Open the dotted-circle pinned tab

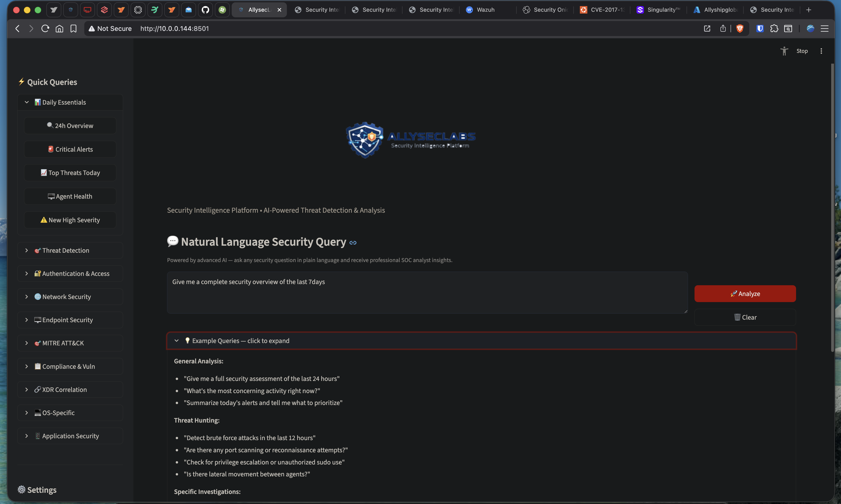[138, 10]
